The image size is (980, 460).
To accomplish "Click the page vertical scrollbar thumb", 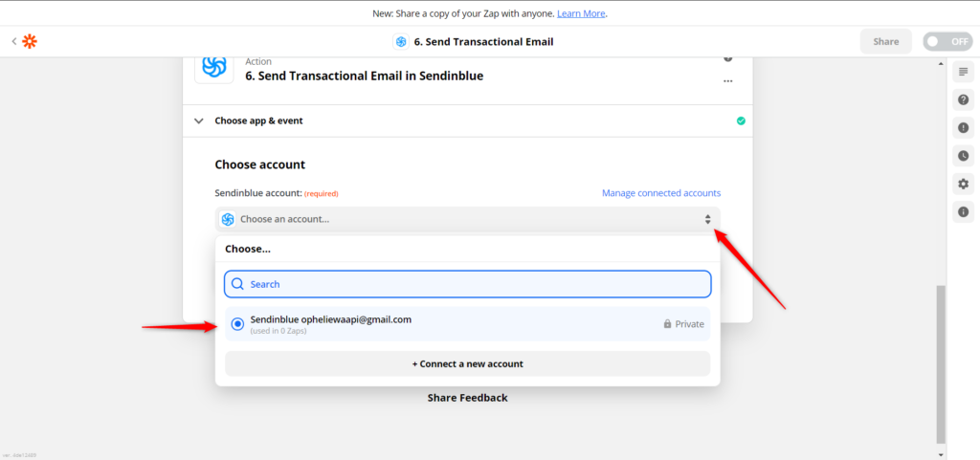I will [x=941, y=363].
